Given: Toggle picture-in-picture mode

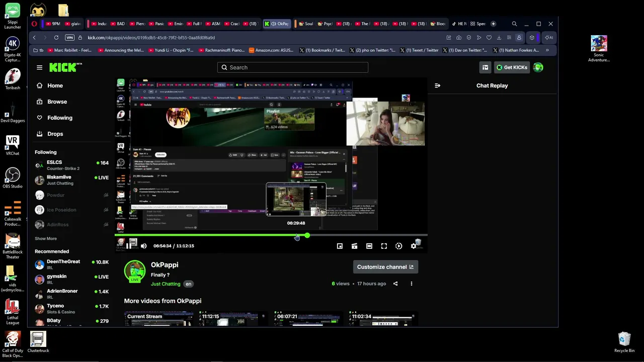Looking at the screenshot, I should 340,246.
